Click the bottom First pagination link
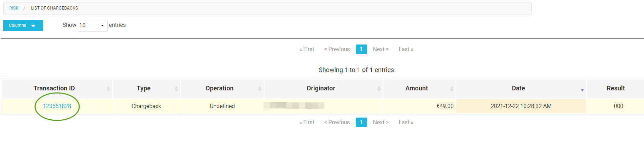Viewport: 644px width, 143px height. point(307,123)
